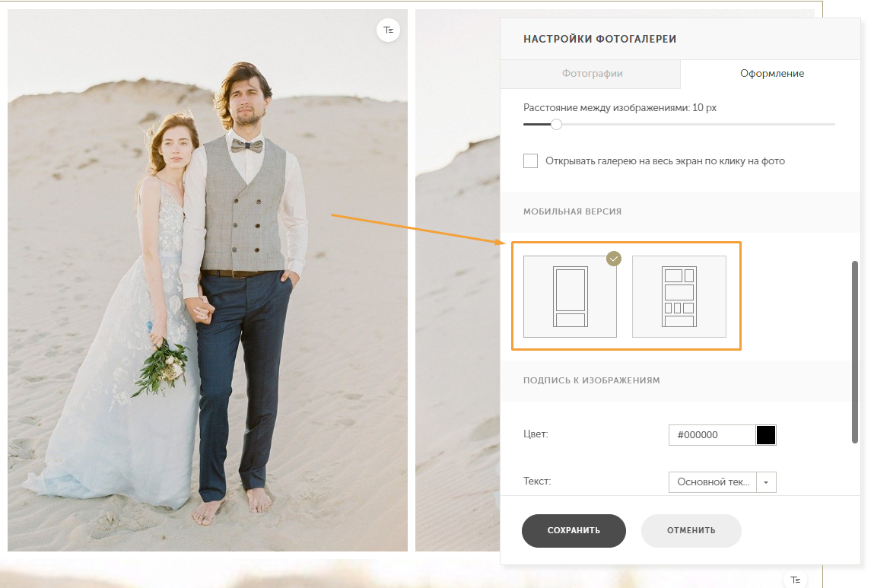Click the image spacing slider handle
This screenshot has width=890, height=588.
click(x=556, y=124)
